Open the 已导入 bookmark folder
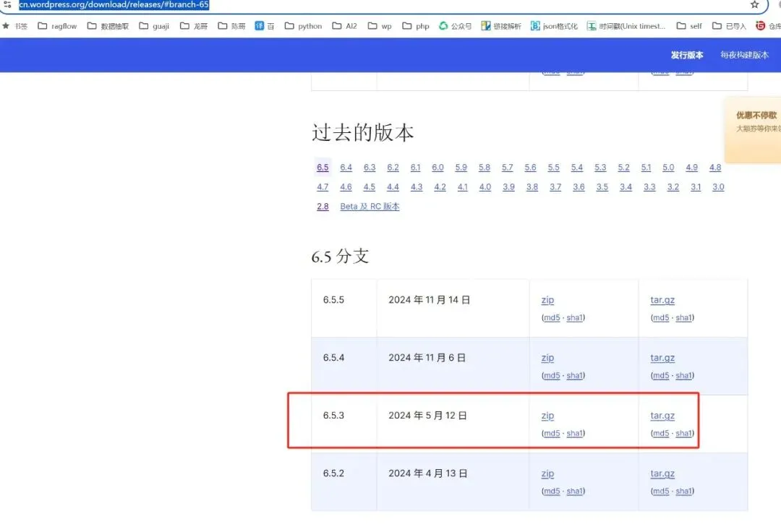The width and height of the screenshot is (781, 532). 729,26
